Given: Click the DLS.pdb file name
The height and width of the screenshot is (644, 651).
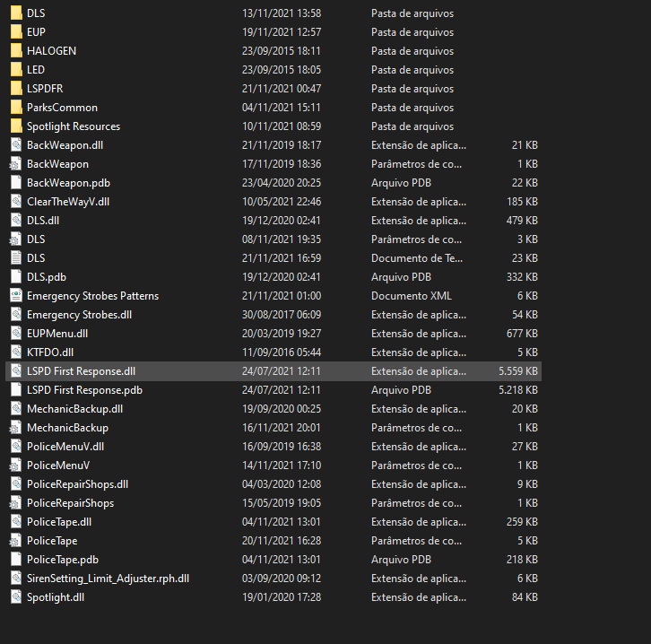Looking at the screenshot, I should click(x=47, y=277).
